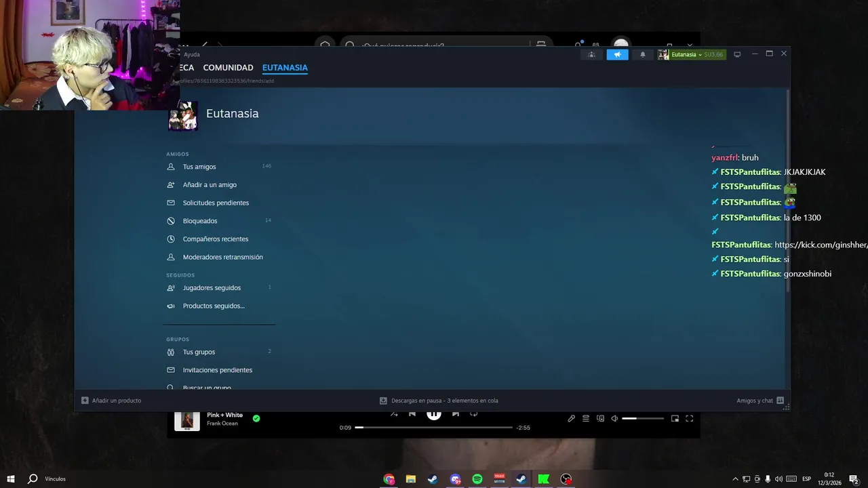The width and height of the screenshot is (868, 488).
Task: Open the taskbar clock and date
Action: click(x=829, y=479)
